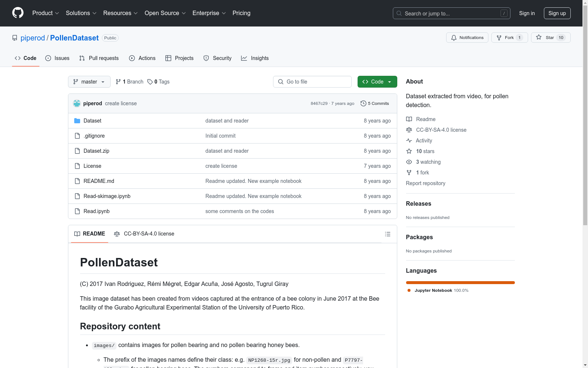
Task: Click the bell icon in Notifications
Action: click(x=454, y=38)
